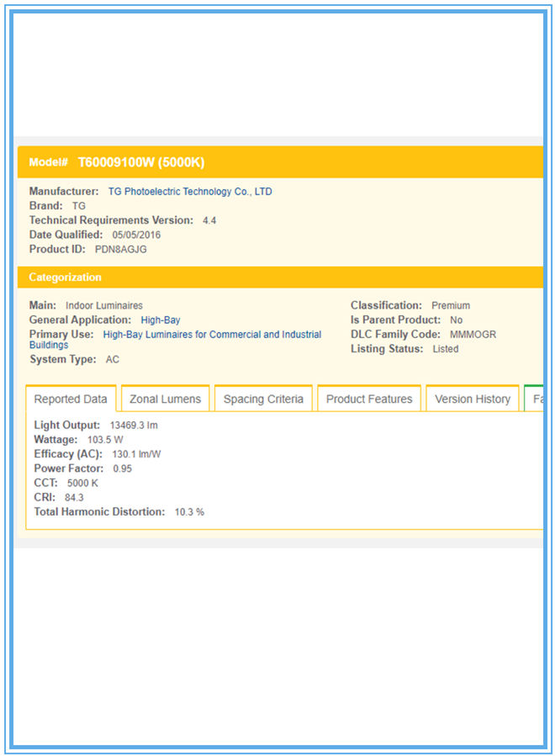Select the CRI value 84.3
555x756 pixels.
74,498
